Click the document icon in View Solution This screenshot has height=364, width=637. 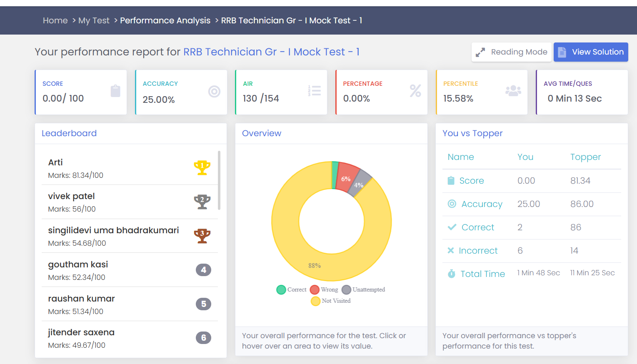click(x=562, y=52)
